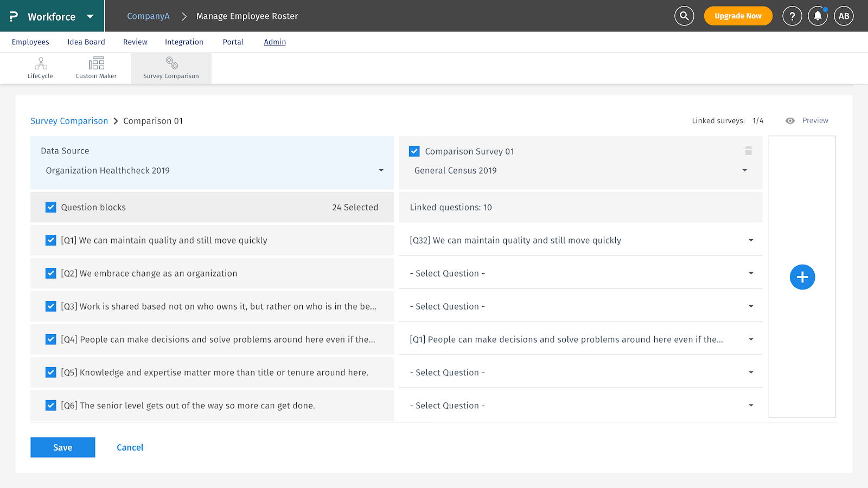The width and height of the screenshot is (868, 488).
Task: Click the help question mark icon
Action: (792, 16)
